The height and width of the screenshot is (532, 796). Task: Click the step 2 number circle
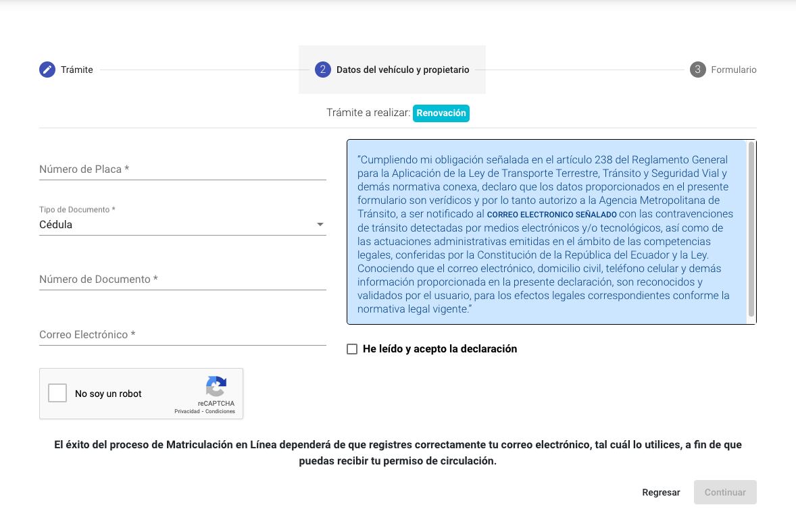322,70
